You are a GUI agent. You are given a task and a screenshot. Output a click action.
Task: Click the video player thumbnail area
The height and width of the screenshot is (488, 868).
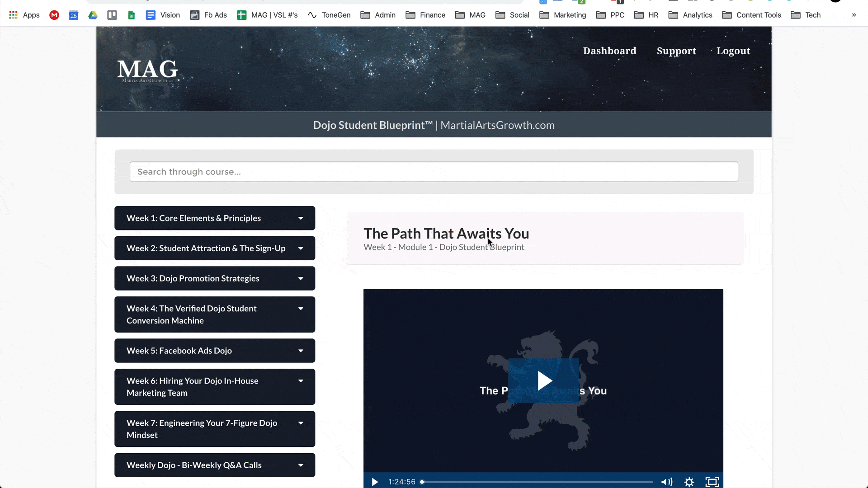(543, 380)
